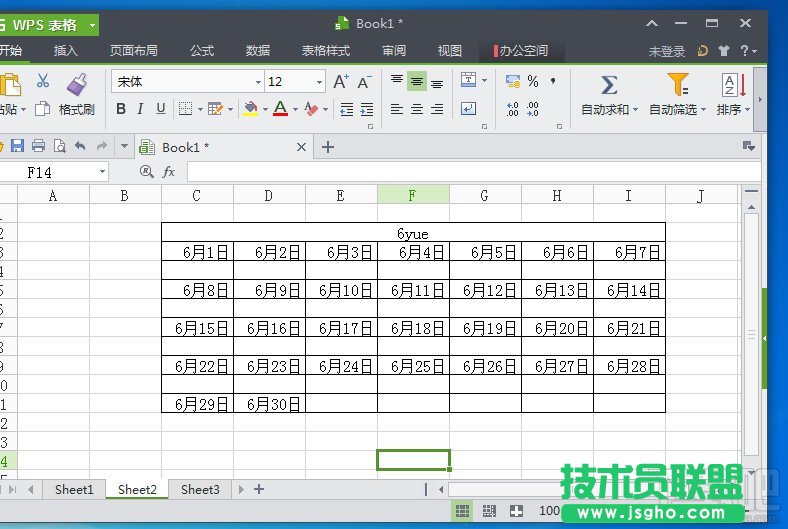
Task: Expand the Name Box dropdown arrow
Action: click(x=102, y=172)
